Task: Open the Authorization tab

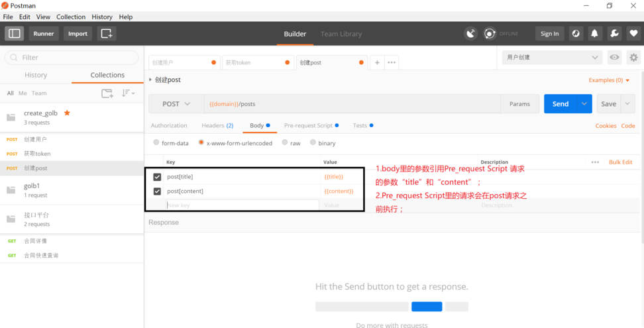Action: click(169, 126)
